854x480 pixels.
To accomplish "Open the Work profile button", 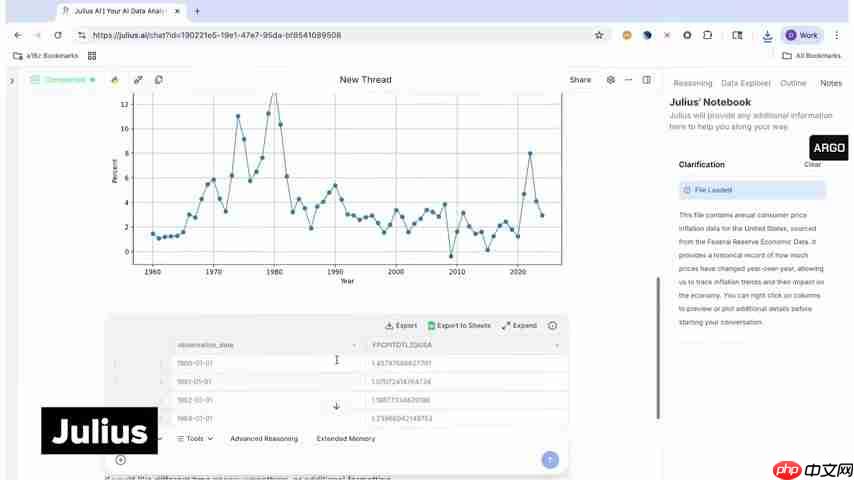I will [x=802, y=35].
